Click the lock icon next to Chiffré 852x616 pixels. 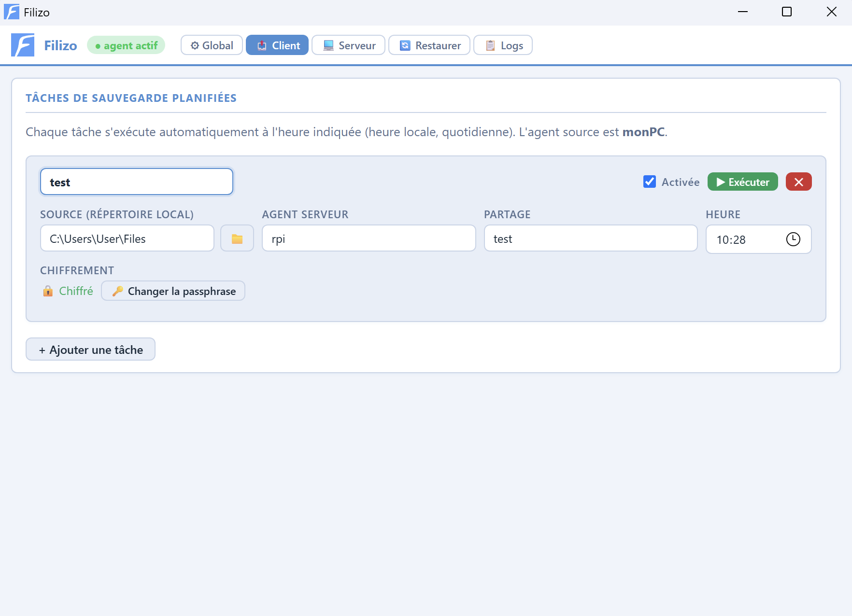point(48,291)
